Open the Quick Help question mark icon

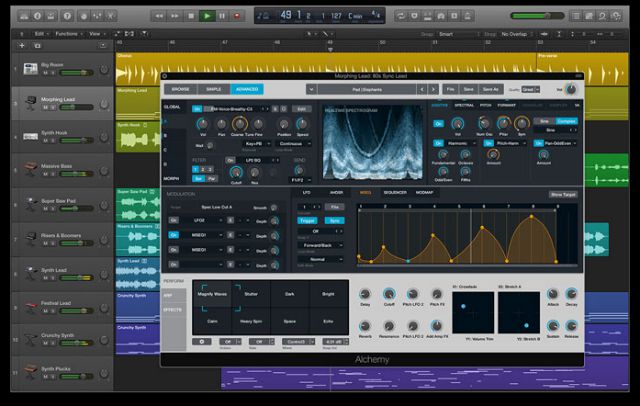[67, 16]
